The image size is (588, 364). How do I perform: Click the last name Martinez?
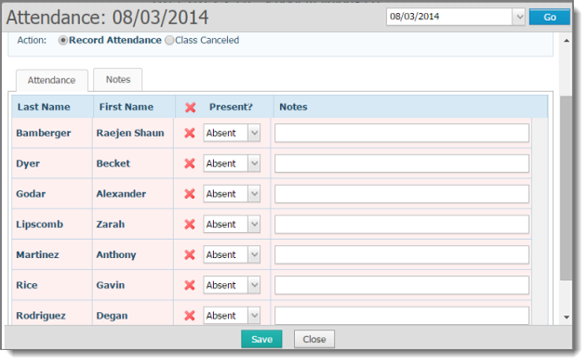(x=37, y=255)
